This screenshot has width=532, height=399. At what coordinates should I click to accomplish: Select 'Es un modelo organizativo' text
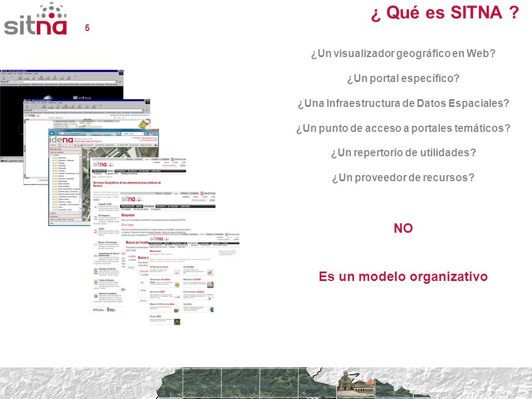click(x=403, y=277)
